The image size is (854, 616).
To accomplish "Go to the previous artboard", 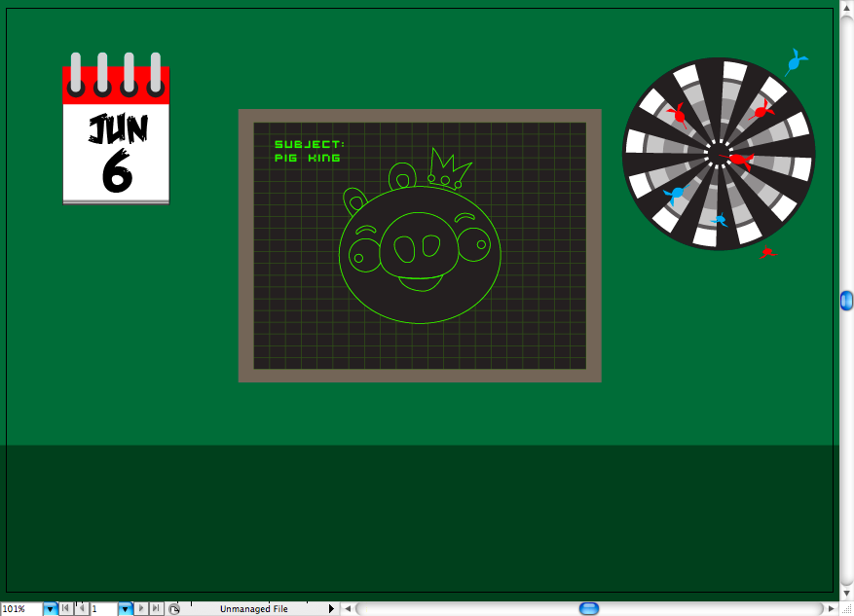I will click(82, 608).
